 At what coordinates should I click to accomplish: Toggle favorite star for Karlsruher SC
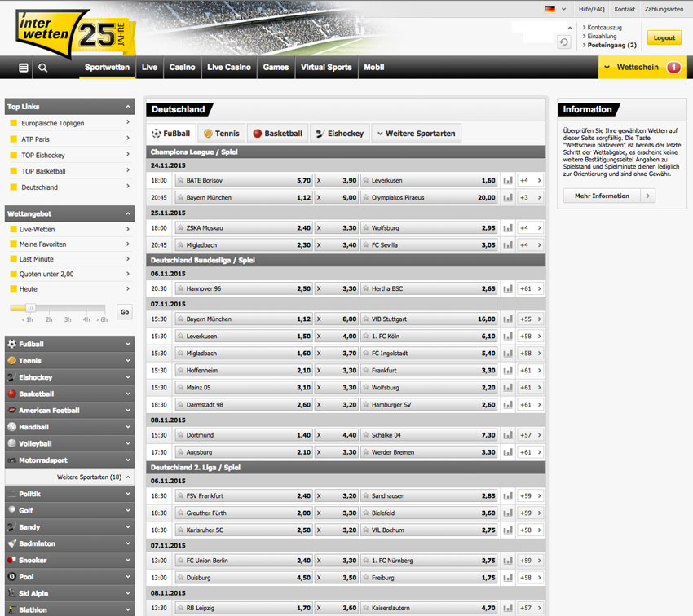(x=180, y=530)
